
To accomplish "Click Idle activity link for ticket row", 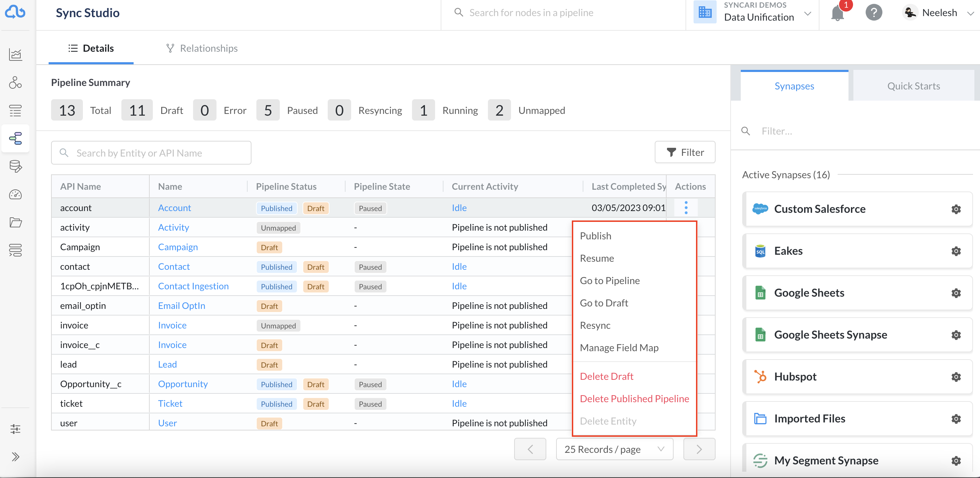I will click(459, 404).
